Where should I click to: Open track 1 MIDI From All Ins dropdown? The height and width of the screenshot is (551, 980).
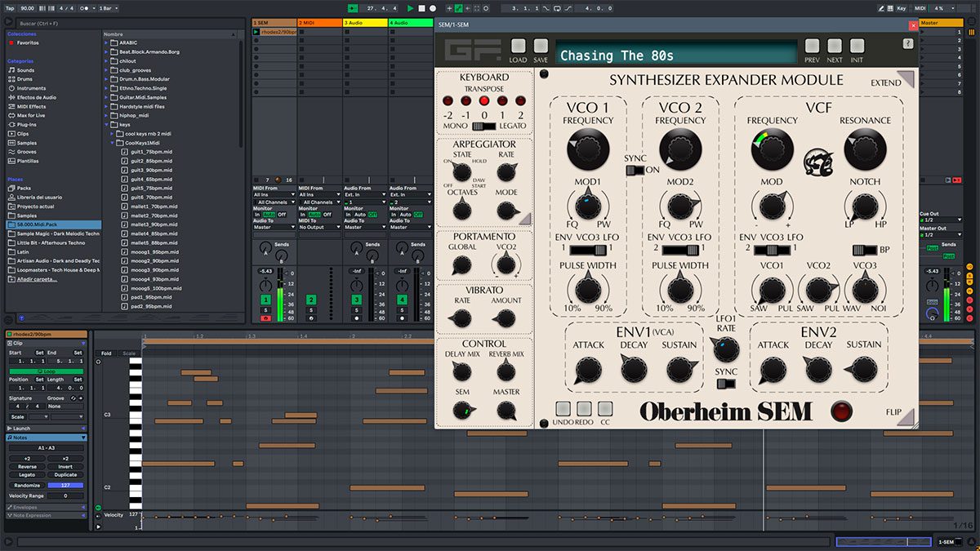274,195
